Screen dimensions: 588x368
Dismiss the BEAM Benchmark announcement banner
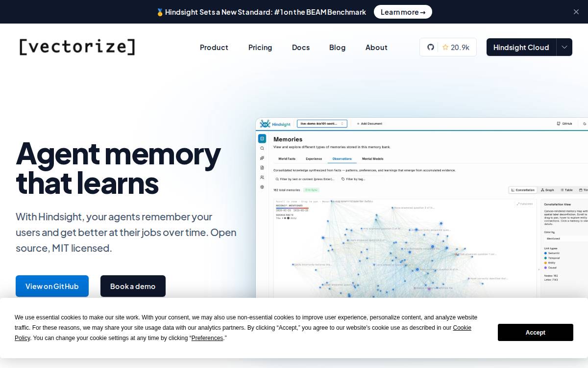click(576, 12)
